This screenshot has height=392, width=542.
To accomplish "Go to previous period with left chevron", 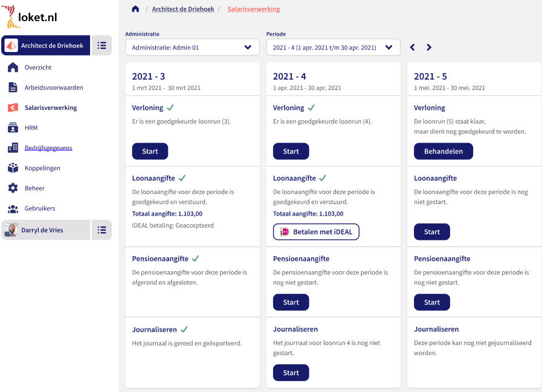I will pos(413,47).
